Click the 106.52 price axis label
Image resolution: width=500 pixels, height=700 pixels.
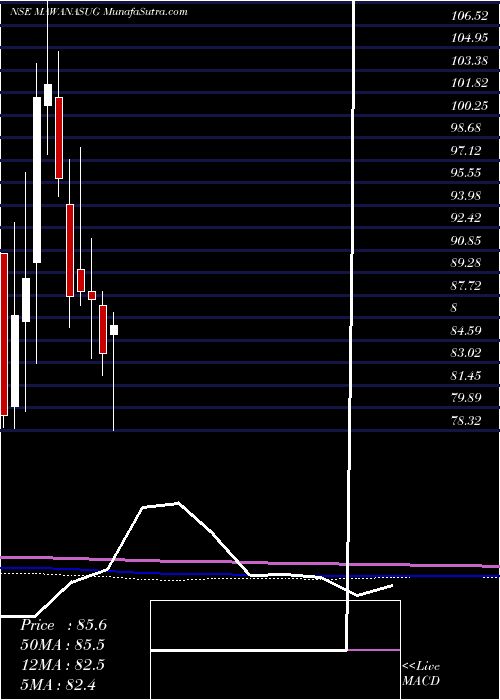[469, 16]
